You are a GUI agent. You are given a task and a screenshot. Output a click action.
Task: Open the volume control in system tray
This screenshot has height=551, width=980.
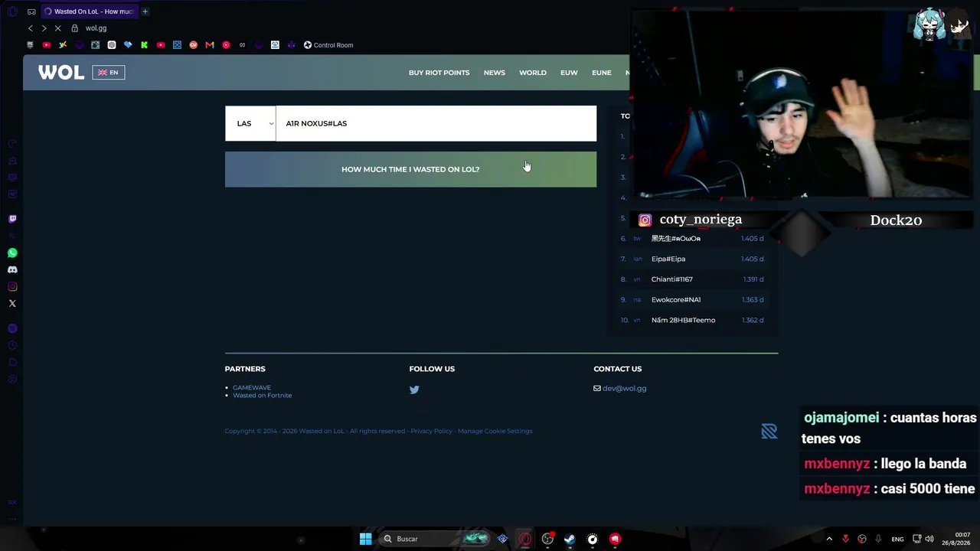[928, 539]
